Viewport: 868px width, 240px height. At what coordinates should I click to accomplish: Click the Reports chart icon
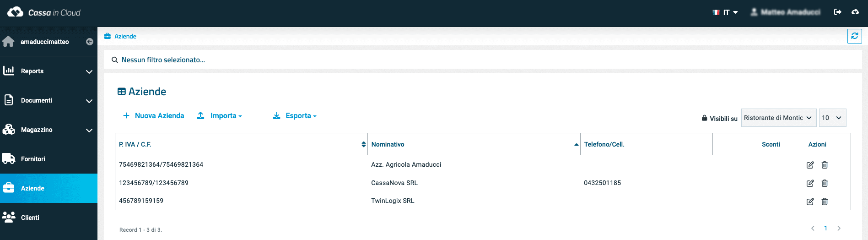(x=9, y=71)
